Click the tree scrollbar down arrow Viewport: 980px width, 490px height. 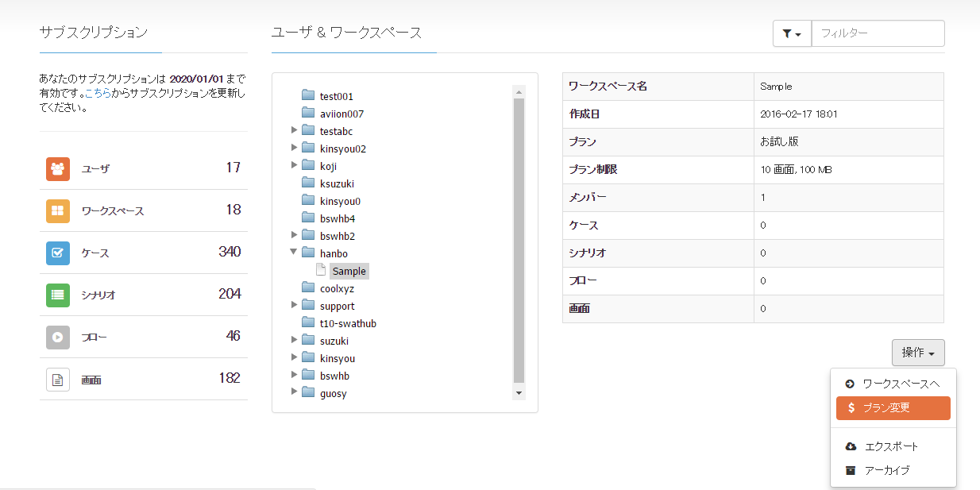point(519,393)
